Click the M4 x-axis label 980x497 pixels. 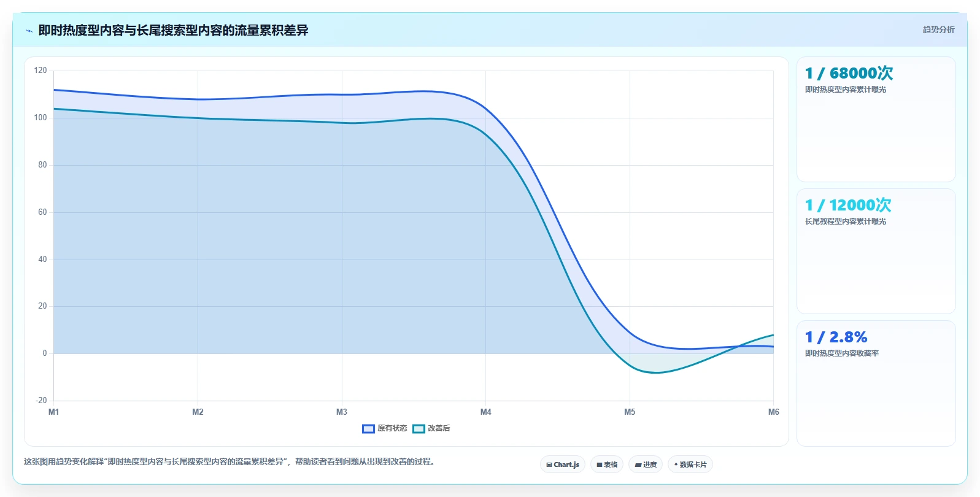coord(485,412)
